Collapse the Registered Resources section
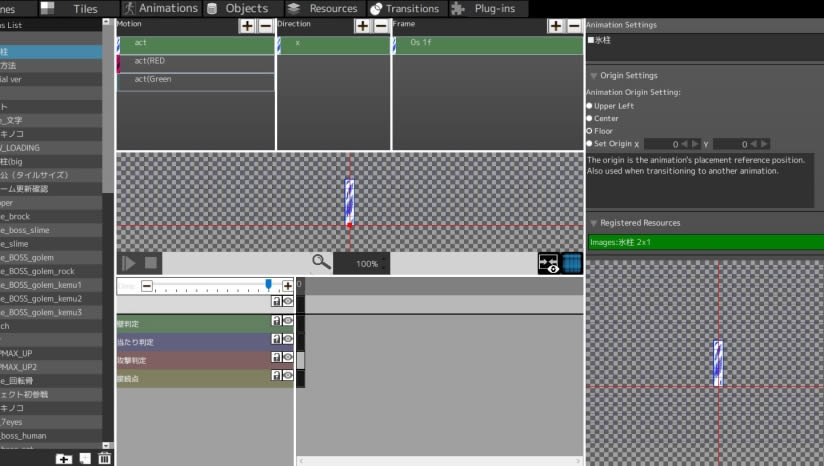 coord(594,223)
